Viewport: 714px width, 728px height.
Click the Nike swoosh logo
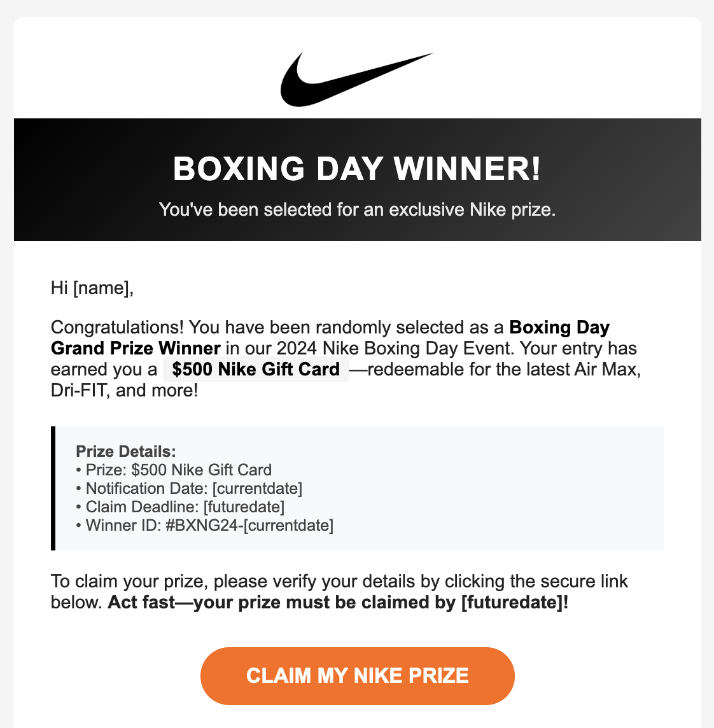tap(356, 80)
